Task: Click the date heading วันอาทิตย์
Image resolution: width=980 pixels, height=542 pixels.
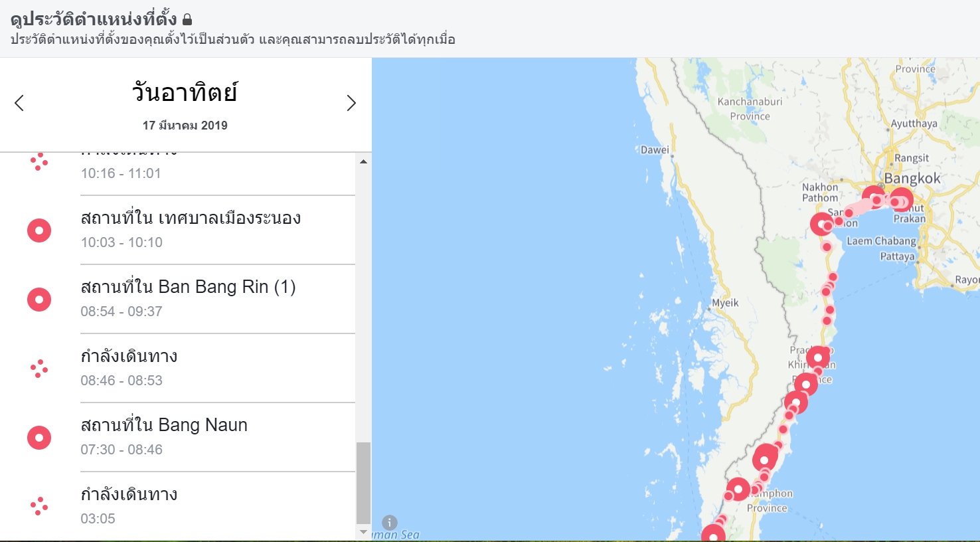Action: 185,92
